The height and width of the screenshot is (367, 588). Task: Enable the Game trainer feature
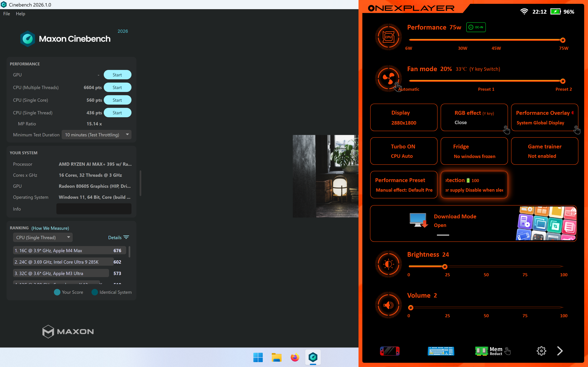(545, 151)
